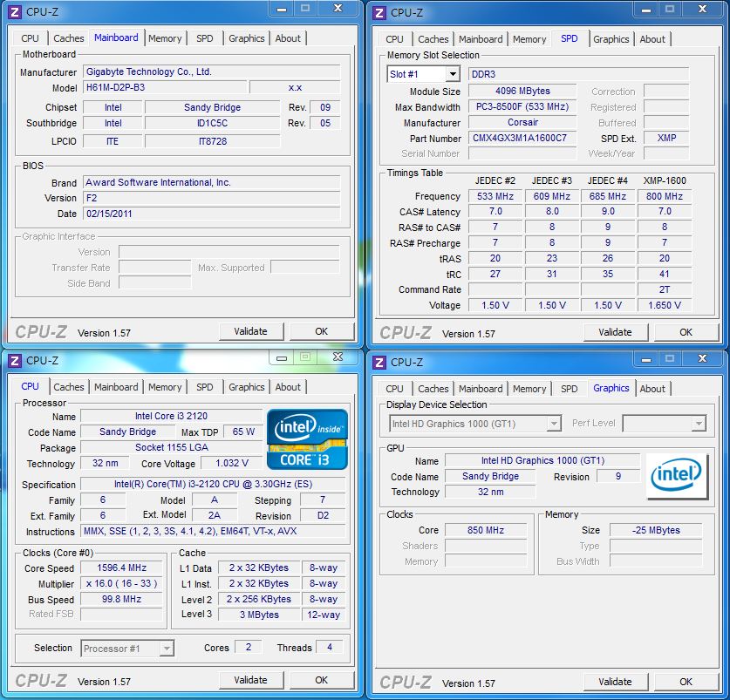The image size is (730, 700).
Task: Open the Mainboard tab in the Graphics window
Action: coord(481,389)
